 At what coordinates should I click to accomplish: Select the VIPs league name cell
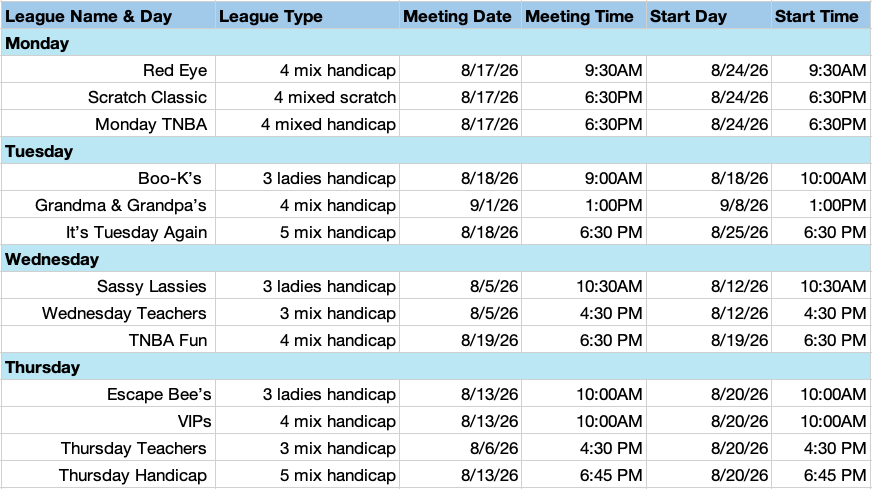click(108, 421)
